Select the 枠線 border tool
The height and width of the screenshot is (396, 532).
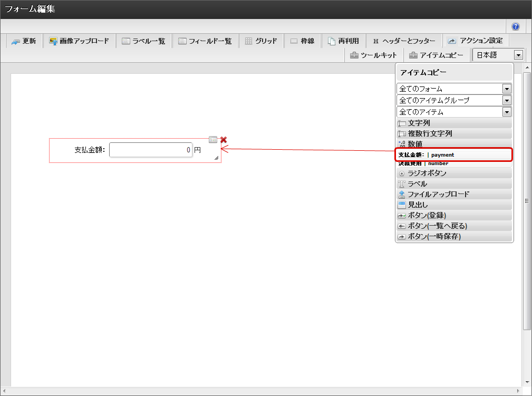303,41
